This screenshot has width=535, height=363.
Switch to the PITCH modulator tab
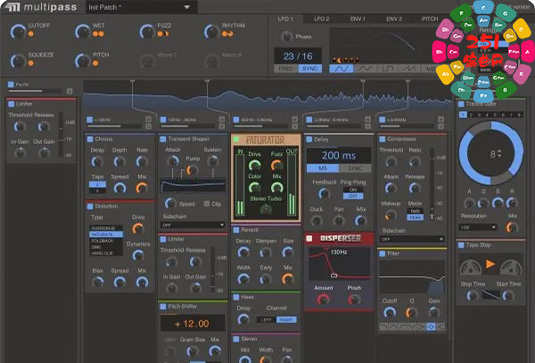430,19
